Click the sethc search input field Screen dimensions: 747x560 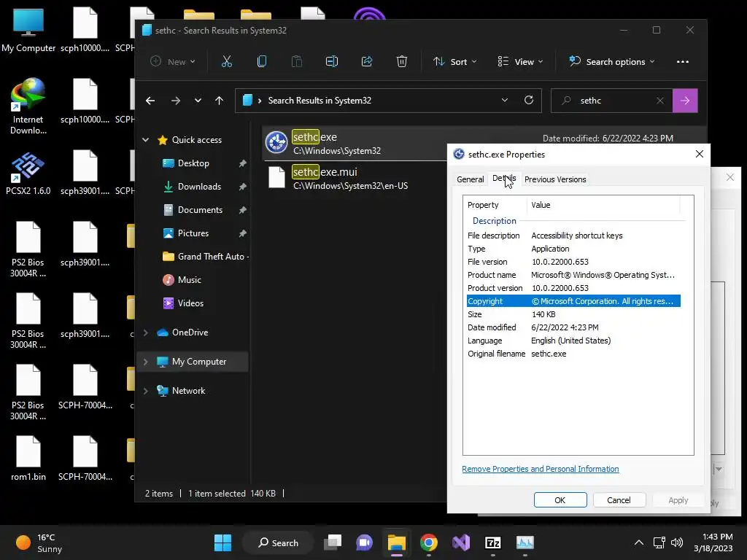(612, 101)
